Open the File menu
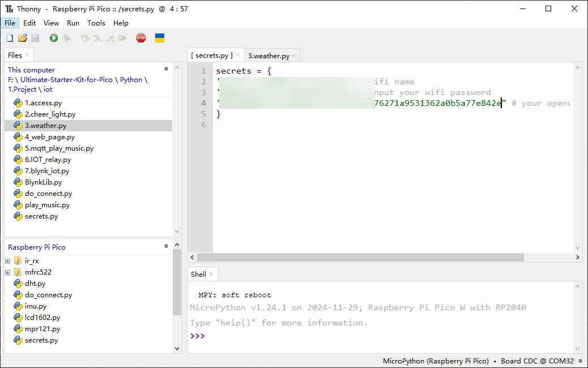Image resolution: width=588 pixels, height=368 pixels. 10,23
